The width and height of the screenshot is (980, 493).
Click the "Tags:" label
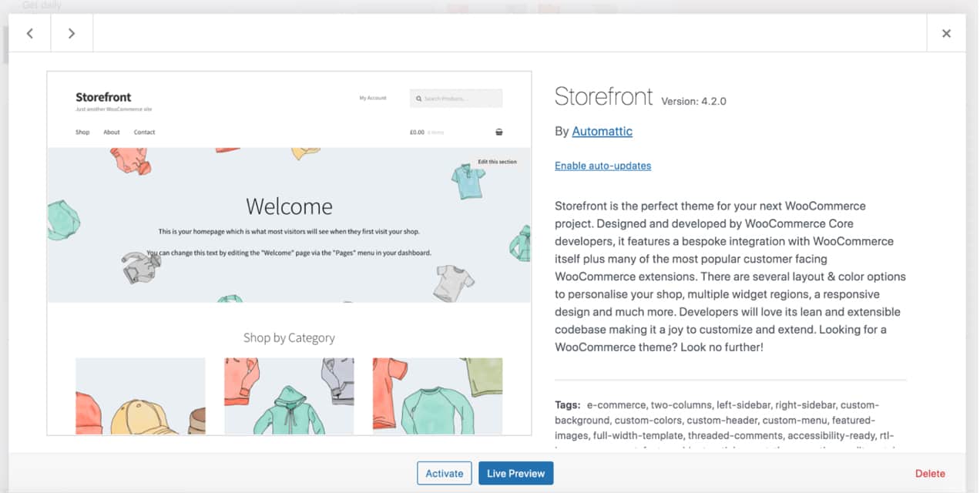coord(568,405)
